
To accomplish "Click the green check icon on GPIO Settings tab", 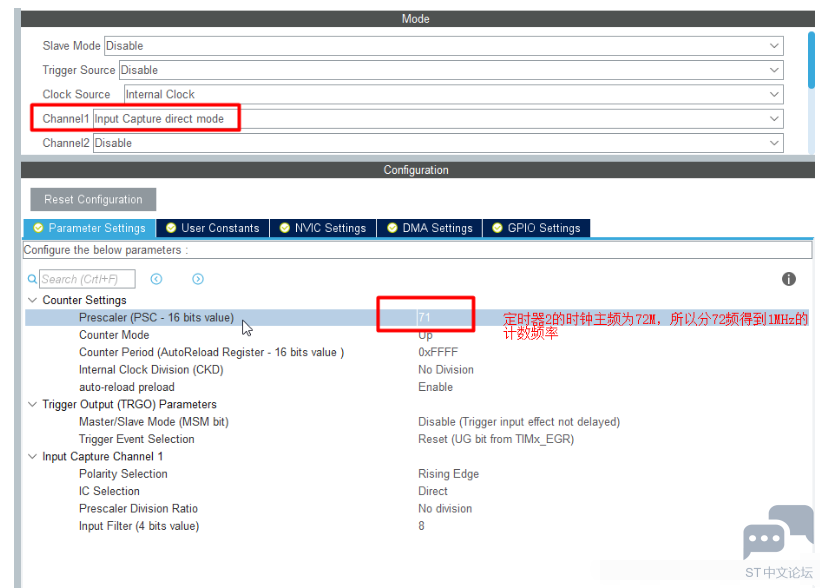I will coord(497,228).
